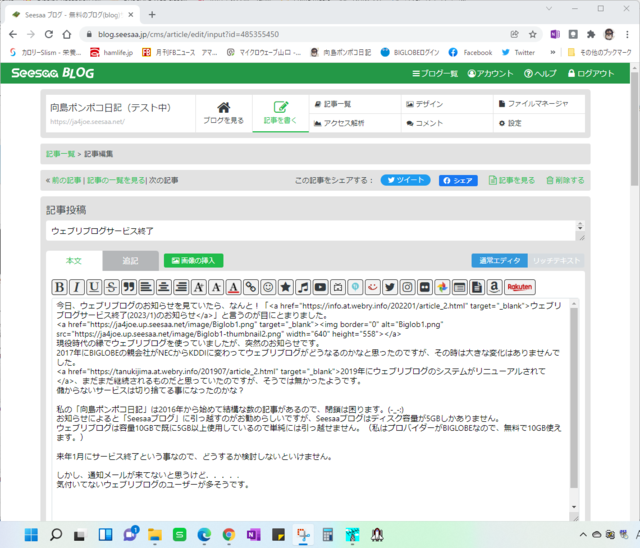Insert from Google Photos pinwheel icon

coord(442,287)
